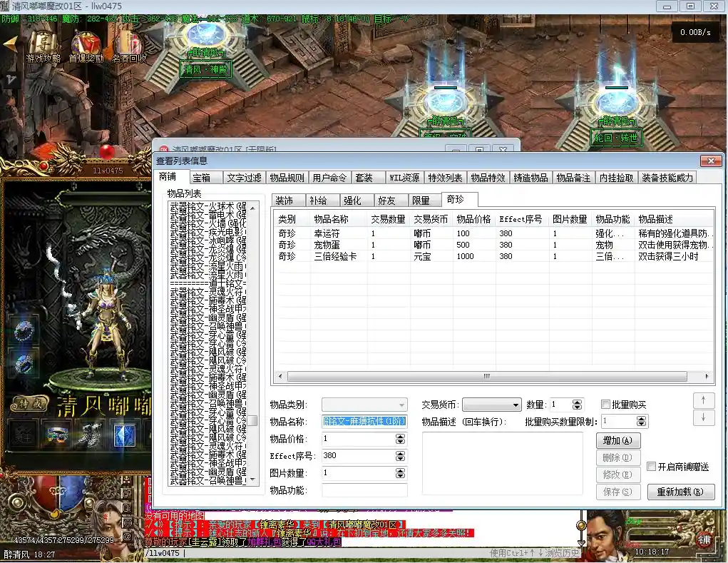The image size is (728, 563).
Task: Click the chat log scrollbar handle
Action: [581, 525]
